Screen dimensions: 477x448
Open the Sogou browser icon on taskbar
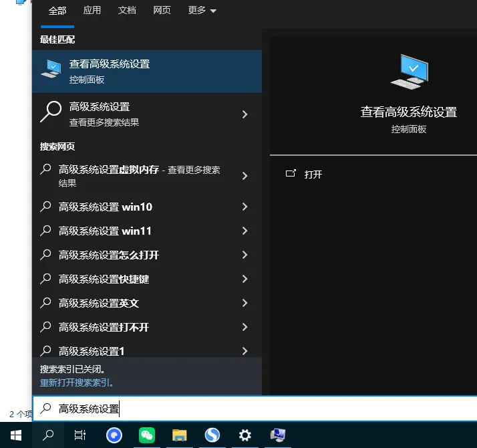point(212,435)
